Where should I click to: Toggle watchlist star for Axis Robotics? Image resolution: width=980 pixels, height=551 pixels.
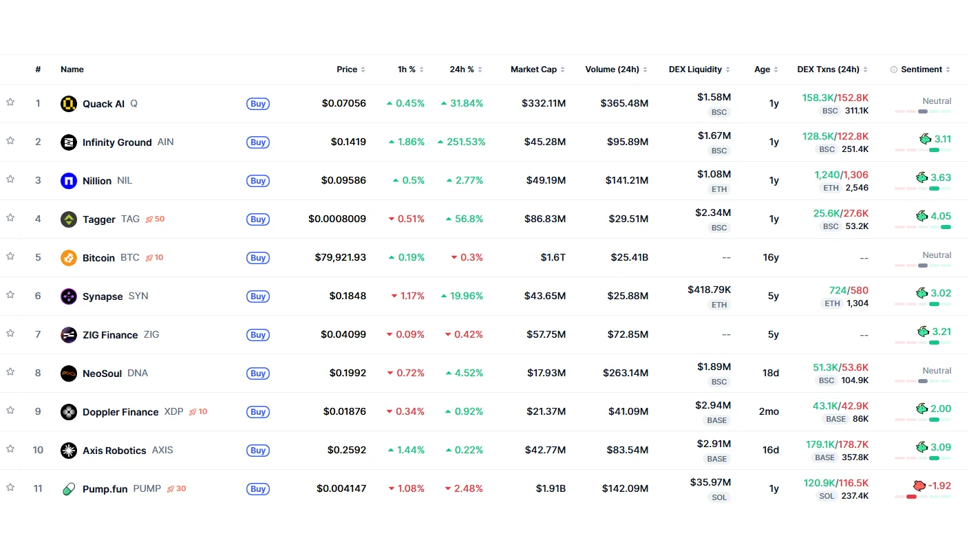coord(10,449)
